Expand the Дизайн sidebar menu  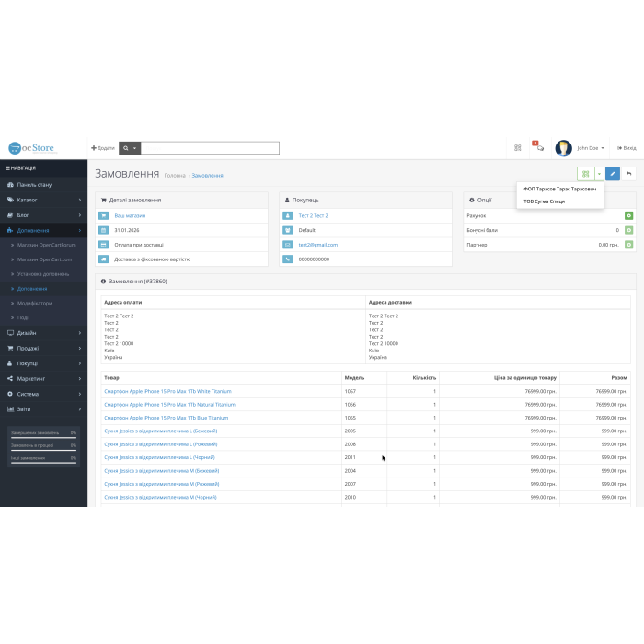(x=43, y=333)
